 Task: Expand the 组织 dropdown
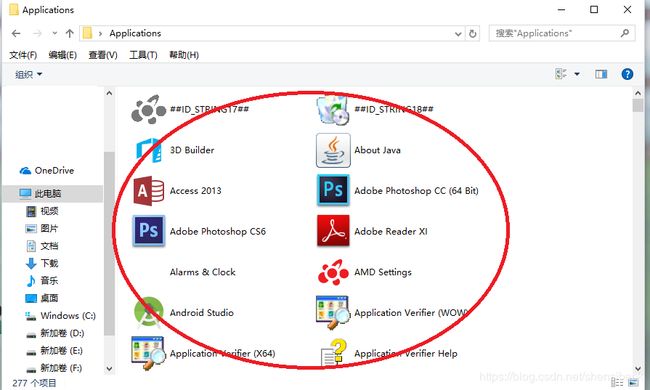point(29,75)
